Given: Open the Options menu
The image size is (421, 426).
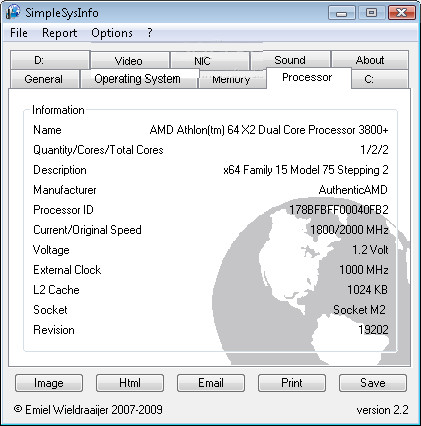Looking at the screenshot, I should coord(112,33).
